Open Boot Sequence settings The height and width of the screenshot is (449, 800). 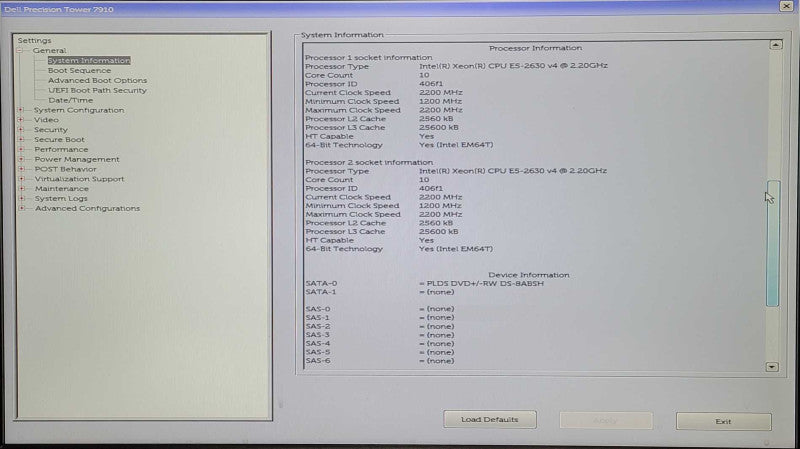click(x=79, y=70)
